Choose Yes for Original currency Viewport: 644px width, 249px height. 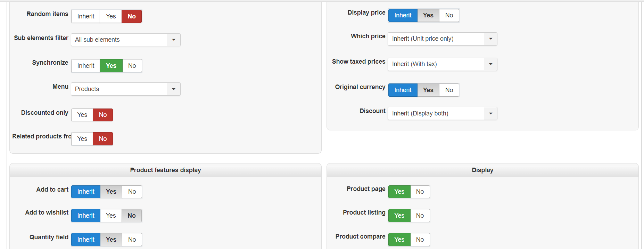[428, 90]
